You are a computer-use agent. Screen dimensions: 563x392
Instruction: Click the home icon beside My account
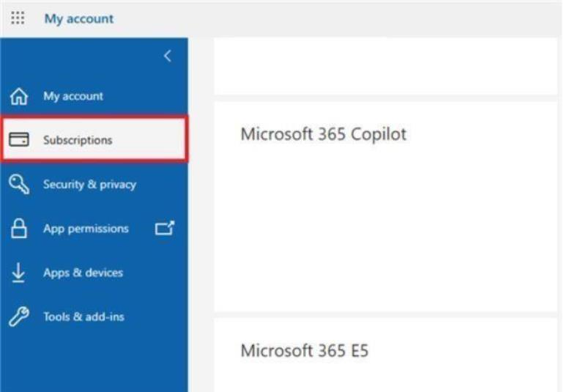(19, 96)
